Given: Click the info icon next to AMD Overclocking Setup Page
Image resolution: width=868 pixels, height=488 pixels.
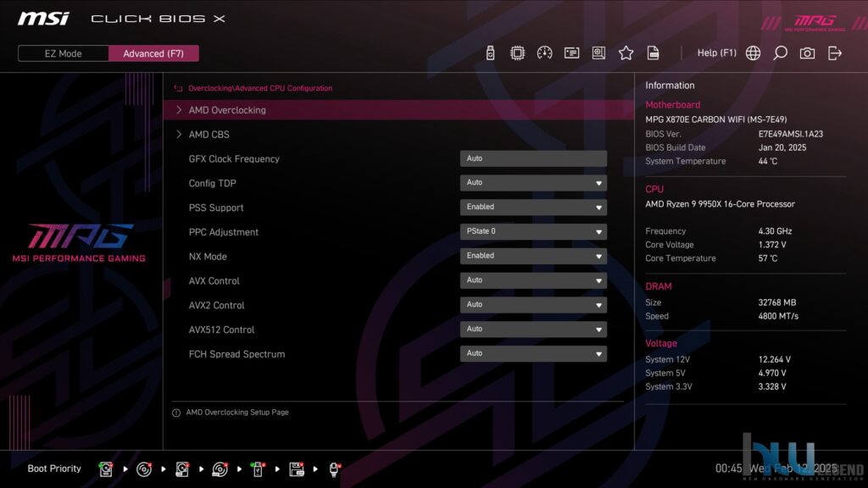Looking at the screenshot, I should click(x=176, y=413).
